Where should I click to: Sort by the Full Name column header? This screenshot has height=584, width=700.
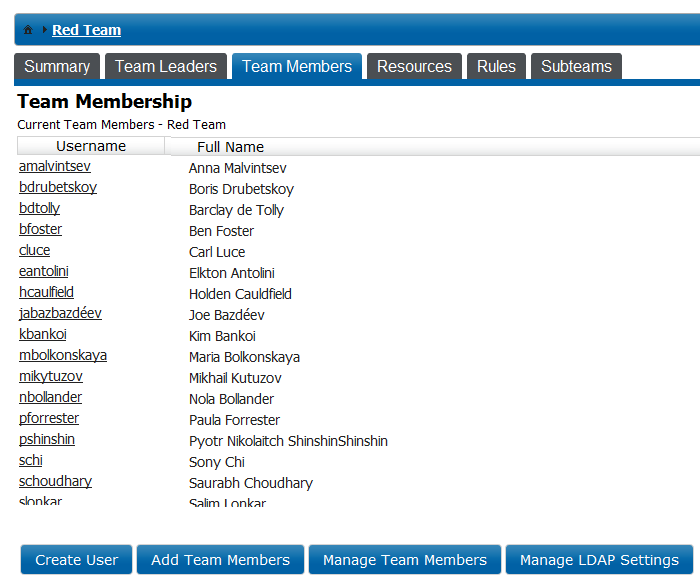click(230, 147)
